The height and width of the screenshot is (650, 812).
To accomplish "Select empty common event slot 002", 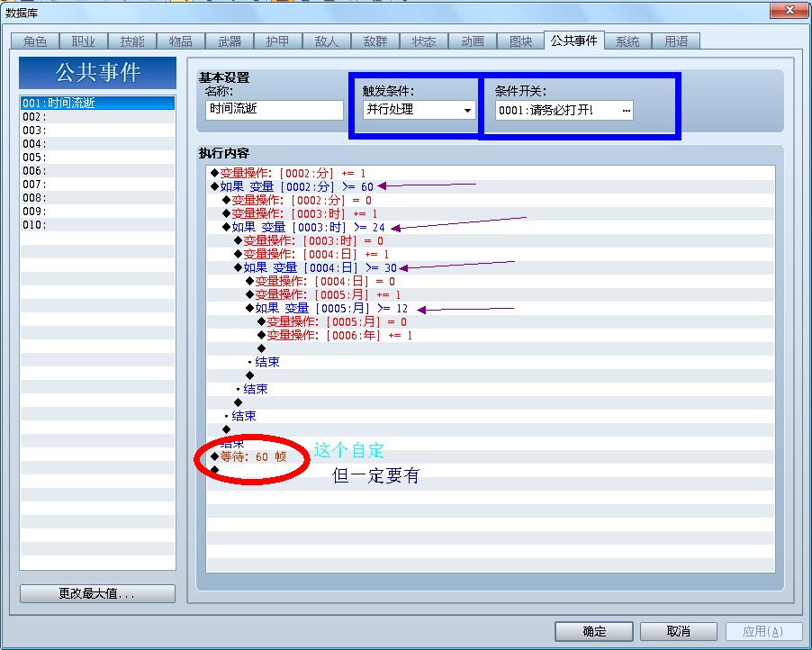I will (97, 116).
